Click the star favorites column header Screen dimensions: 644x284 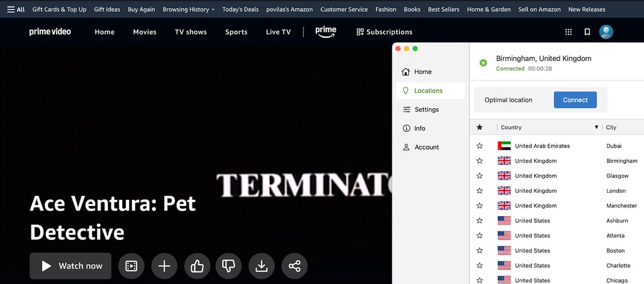point(479,127)
